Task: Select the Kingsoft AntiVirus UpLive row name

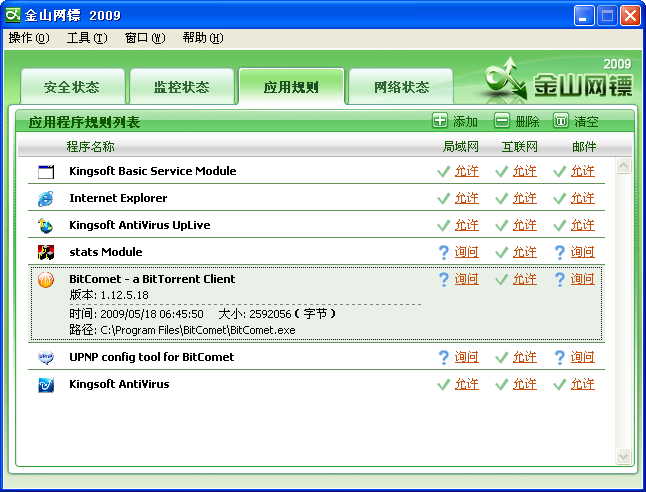Action: [x=140, y=225]
